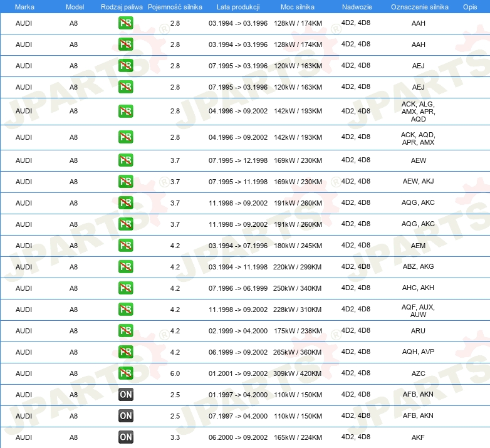
Task: Click the AZC engine code cell
Action: click(x=418, y=373)
